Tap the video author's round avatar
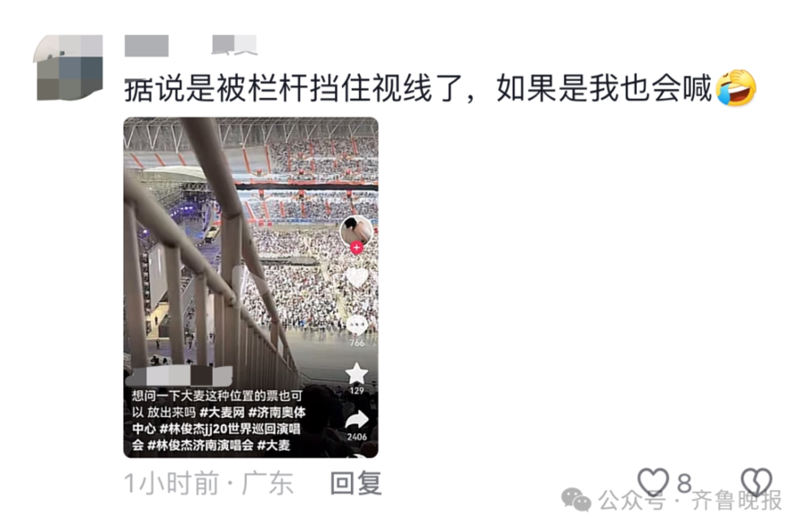Image resolution: width=808 pixels, height=532 pixels. (x=356, y=231)
